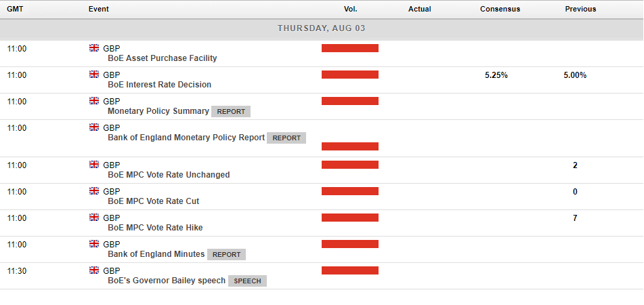The width and height of the screenshot is (644, 305).
Task: Open BoE Asset Purchase Facility event
Action: [162, 58]
